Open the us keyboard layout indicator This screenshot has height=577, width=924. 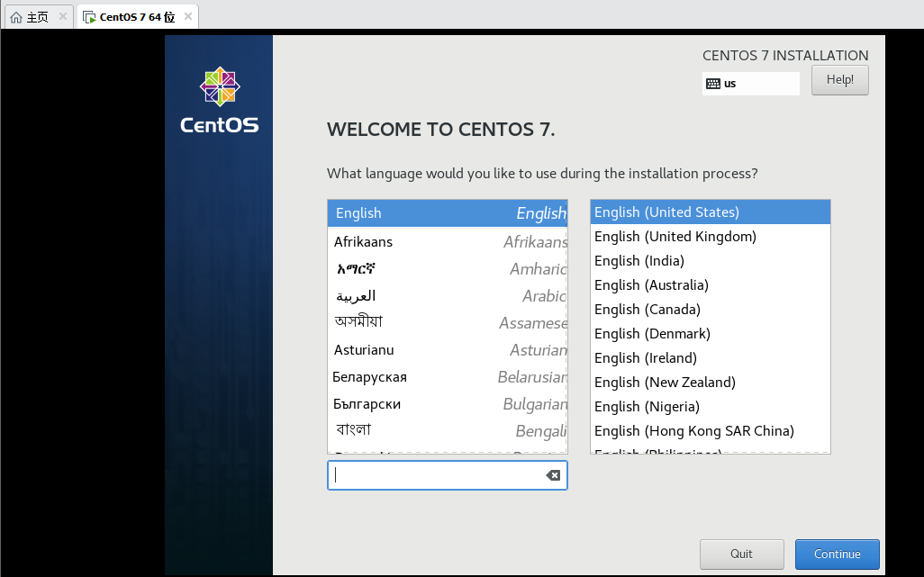[x=751, y=84]
